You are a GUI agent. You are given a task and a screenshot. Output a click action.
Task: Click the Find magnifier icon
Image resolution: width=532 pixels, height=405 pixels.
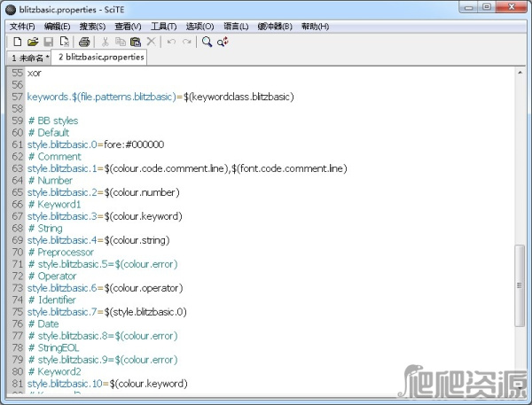tap(207, 42)
